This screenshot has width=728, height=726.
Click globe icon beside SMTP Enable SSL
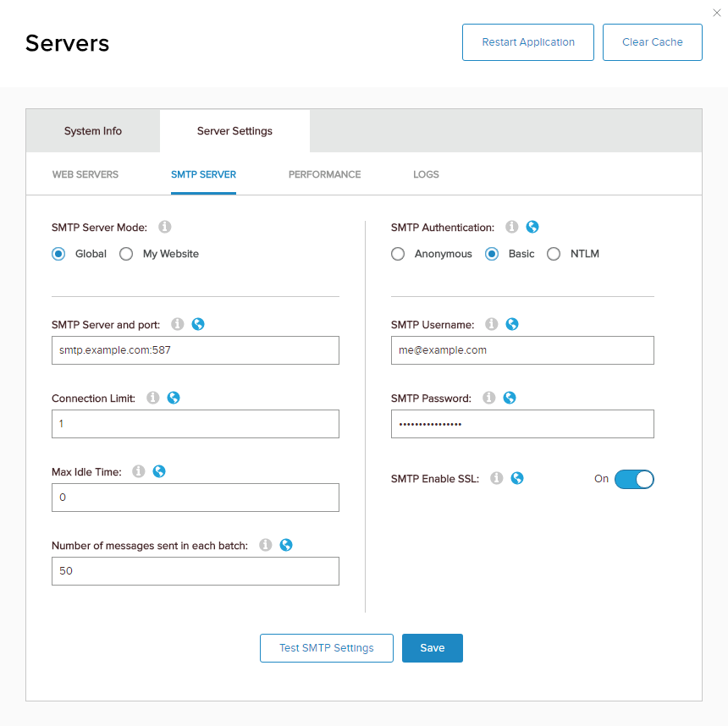click(x=517, y=478)
